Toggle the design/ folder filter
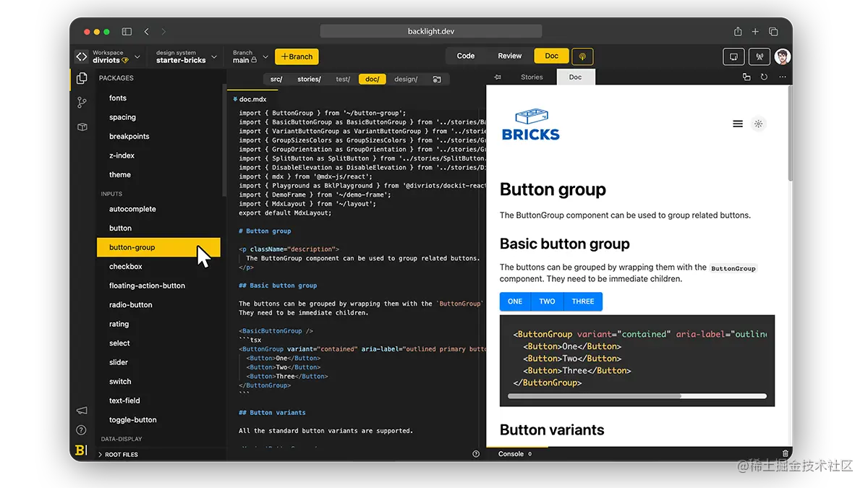The height and width of the screenshot is (488, 868). click(406, 80)
